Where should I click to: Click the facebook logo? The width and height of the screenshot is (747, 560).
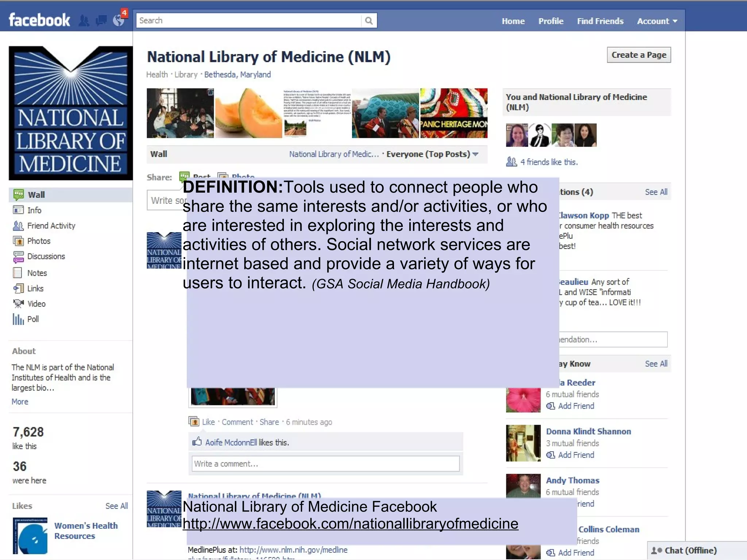point(39,20)
